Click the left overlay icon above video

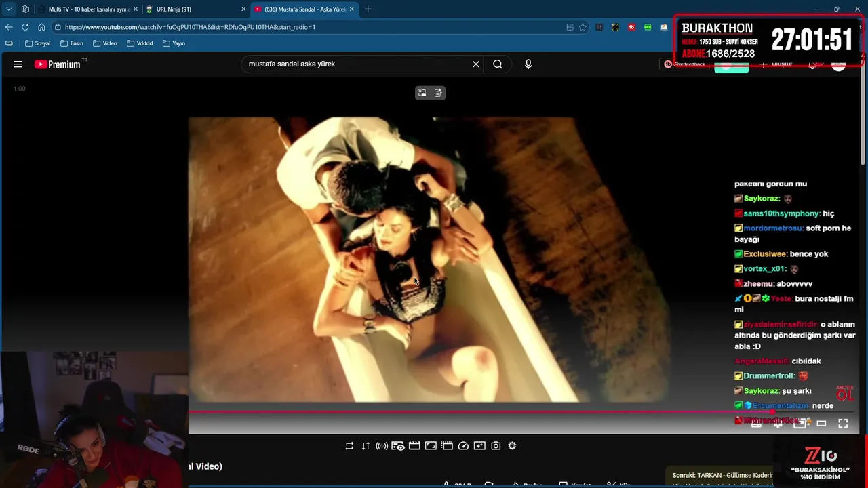(422, 93)
